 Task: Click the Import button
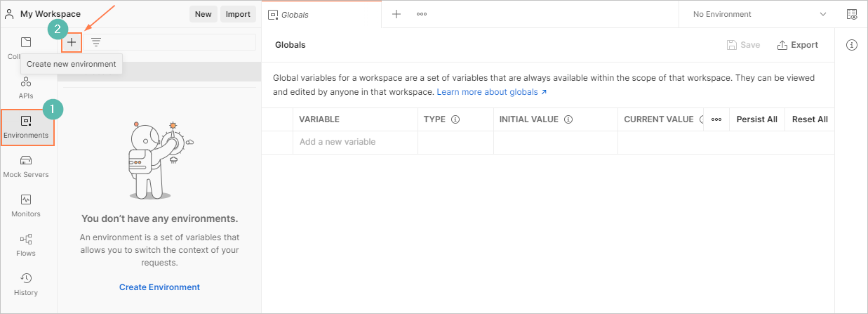coord(239,14)
